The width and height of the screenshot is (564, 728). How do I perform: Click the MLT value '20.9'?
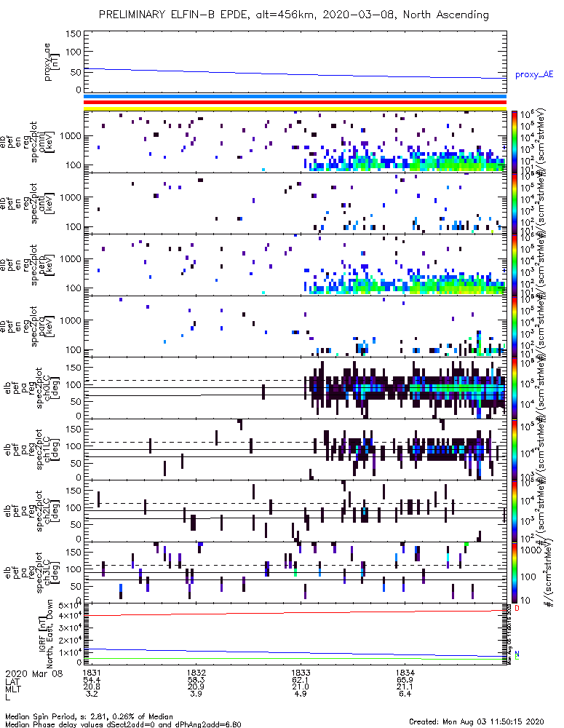pyautogui.click(x=196, y=687)
